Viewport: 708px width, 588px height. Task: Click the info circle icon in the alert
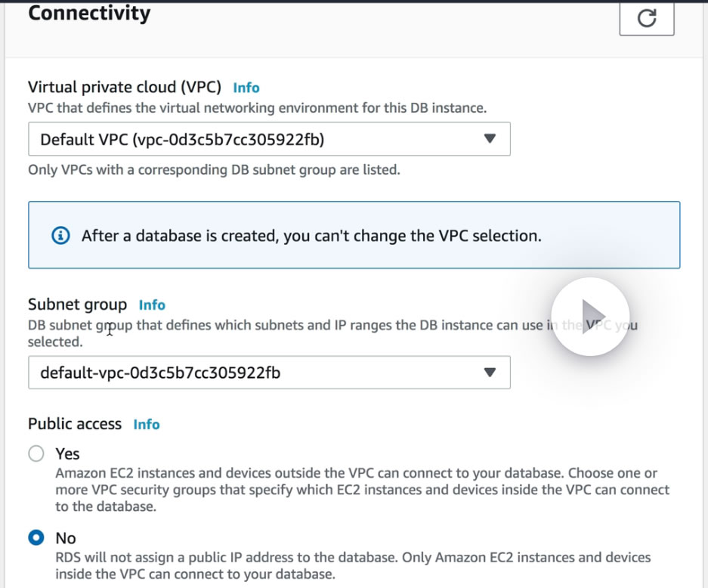(x=60, y=236)
